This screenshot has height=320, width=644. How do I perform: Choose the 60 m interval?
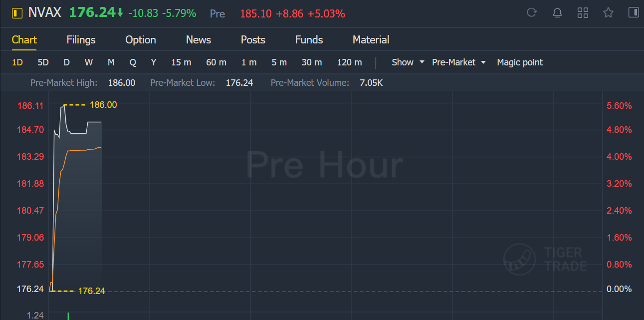point(216,62)
